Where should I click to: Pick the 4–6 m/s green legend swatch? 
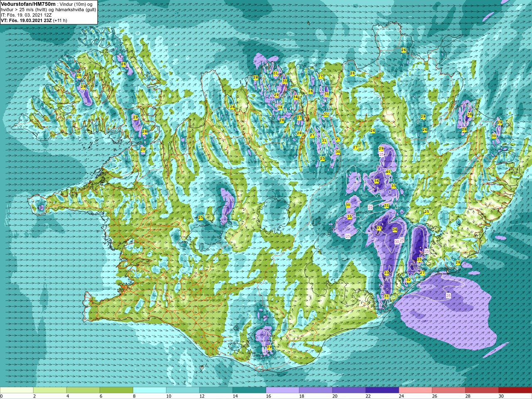click(x=83, y=390)
